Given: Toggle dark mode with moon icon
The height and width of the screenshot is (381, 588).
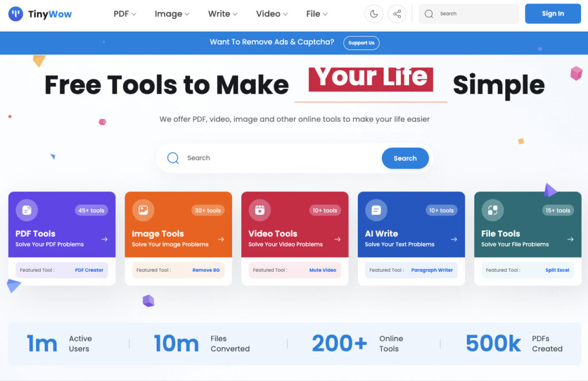Looking at the screenshot, I should 374,14.
